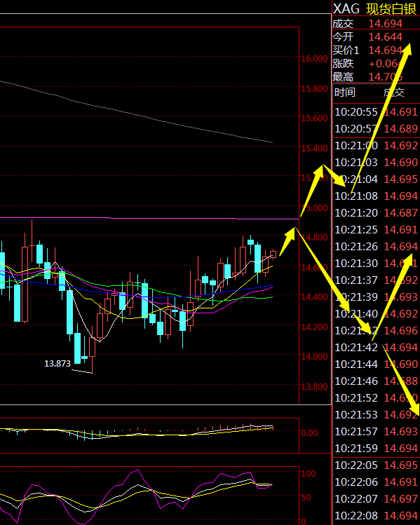Select the 10:21:08 tick row
This screenshot has height=525, width=420.
click(x=376, y=196)
